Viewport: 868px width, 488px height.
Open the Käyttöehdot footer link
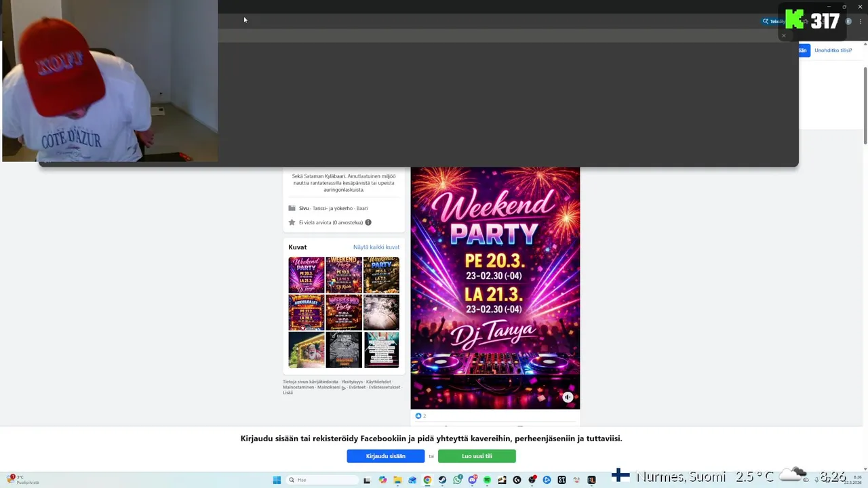pyautogui.click(x=378, y=382)
